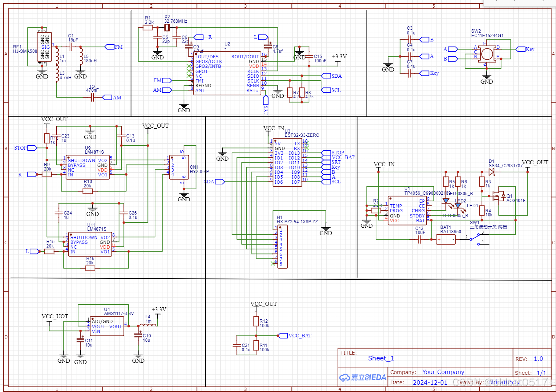This screenshot has width=556, height=392.
Task: Click the title text Sheet_1
Action: pyautogui.click(x=381, y=358)
